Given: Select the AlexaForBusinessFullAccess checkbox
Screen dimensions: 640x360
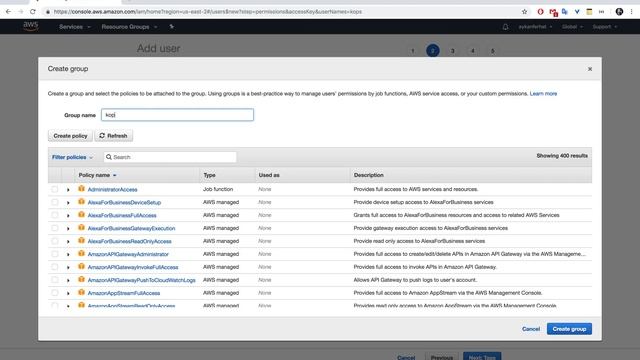Looking at the screenshot, I should (55, 215).
